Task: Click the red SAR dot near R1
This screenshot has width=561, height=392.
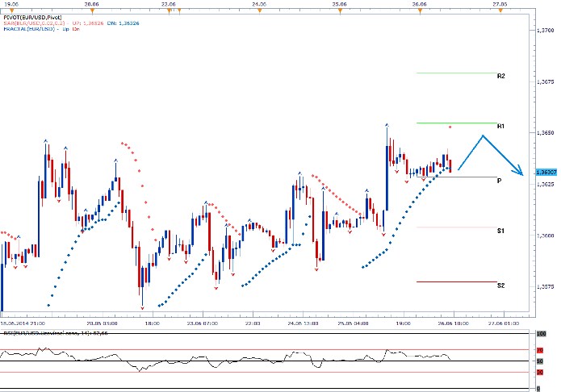Action: click(450, 127)
